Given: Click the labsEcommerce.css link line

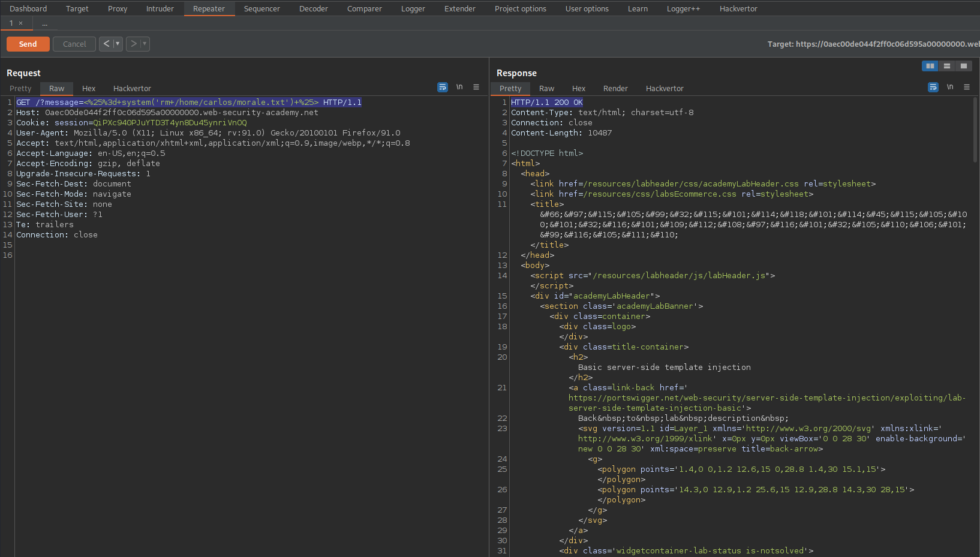Looking at the screenshot, I should click(x=672, y=194).
